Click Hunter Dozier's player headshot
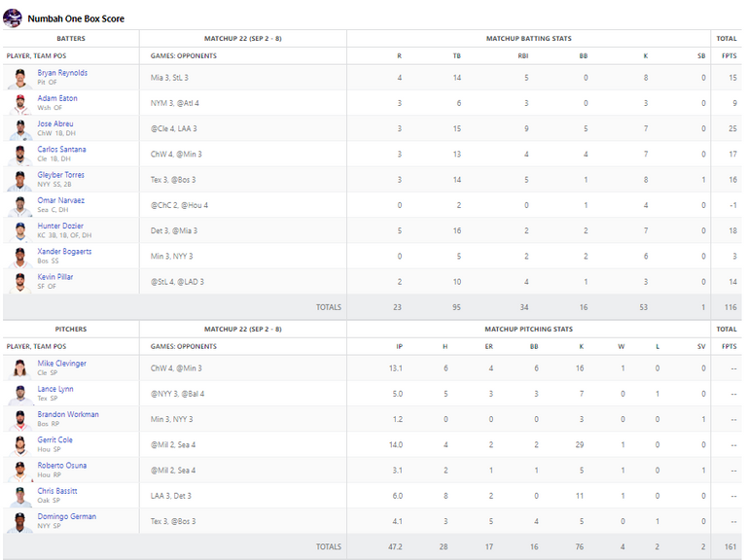The width and height of the screenshot is (747, 560). pyautogui.click(x=20, y=231)
